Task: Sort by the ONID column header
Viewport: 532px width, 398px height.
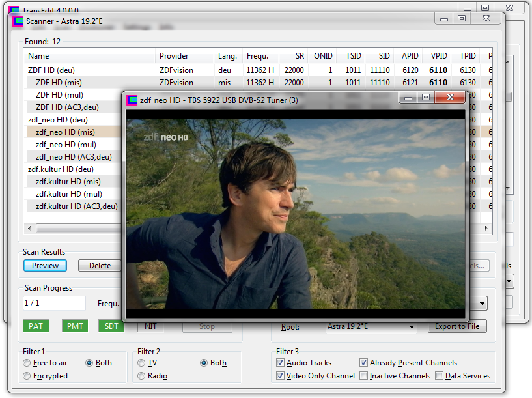Action: click(322, 55)
